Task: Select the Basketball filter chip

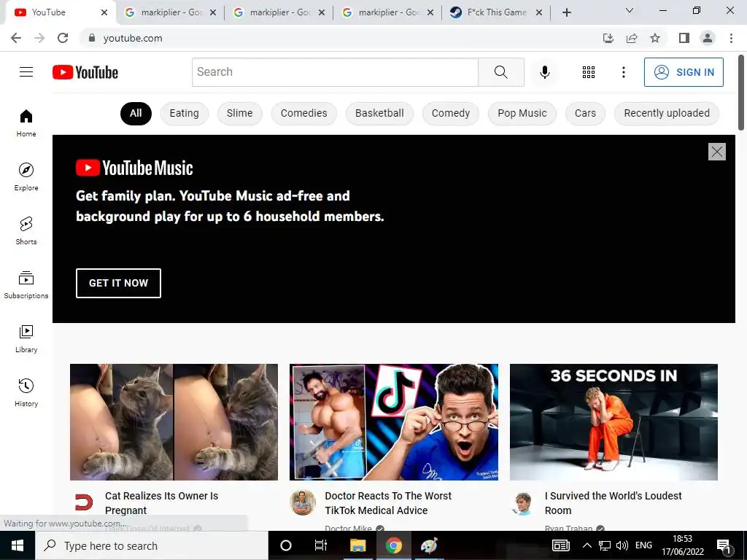Action: pyautogui.click(x=379, y=113)
